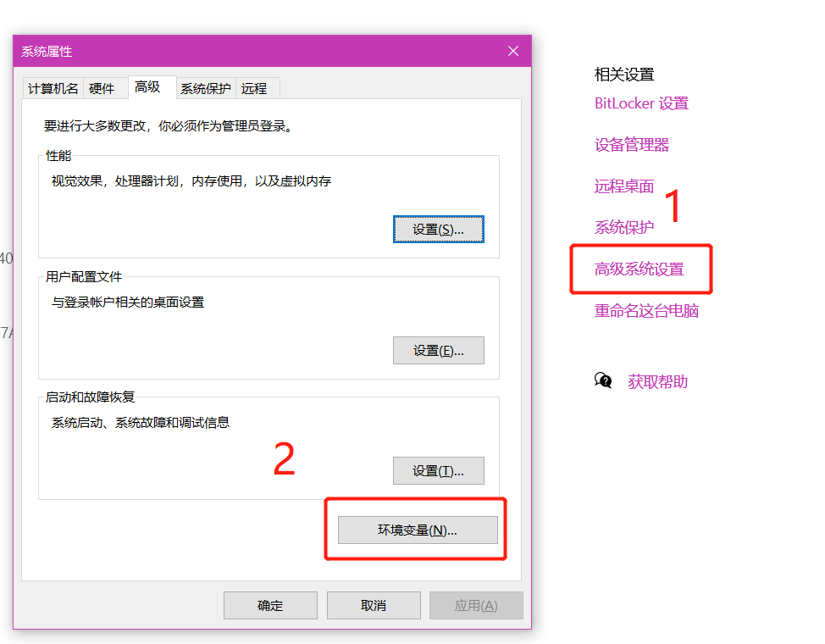Close the 系统属性 dialog with X
Screen dimensions: 825x644
(x=513, y=51)
